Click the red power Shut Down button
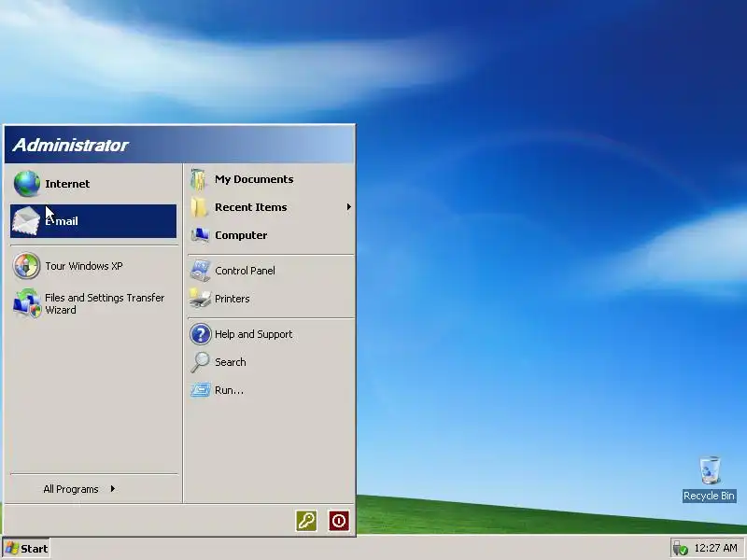747x560 pixels. [x=339, y=521]
